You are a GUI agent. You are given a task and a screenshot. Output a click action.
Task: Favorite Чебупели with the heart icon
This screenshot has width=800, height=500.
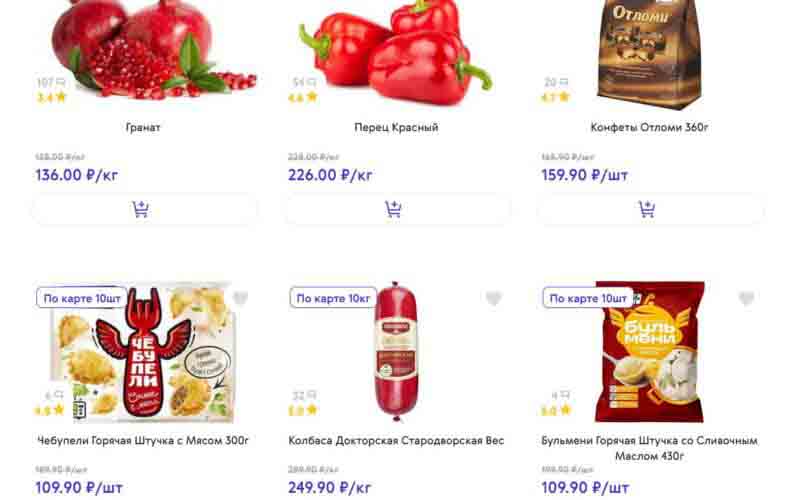click(240, 298)
